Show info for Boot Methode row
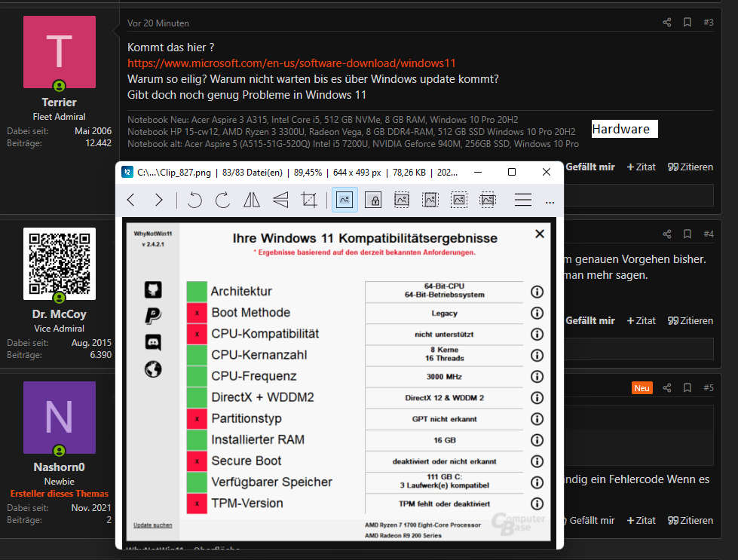This screenshot has height=560, width=738. point(537,313)
